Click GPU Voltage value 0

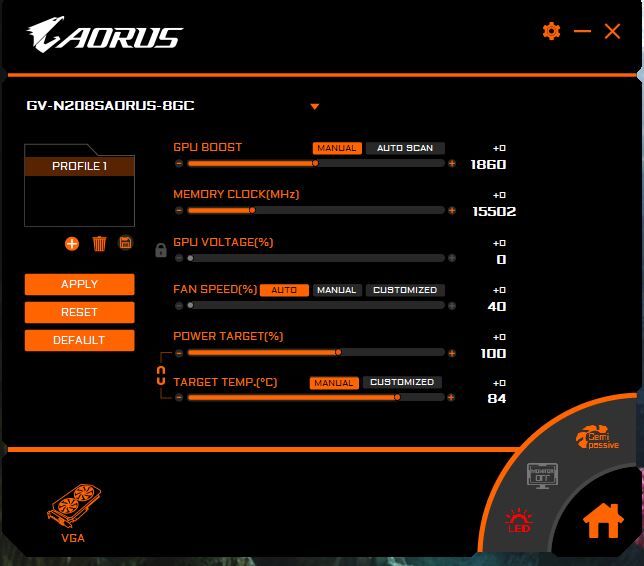(501, 259)
